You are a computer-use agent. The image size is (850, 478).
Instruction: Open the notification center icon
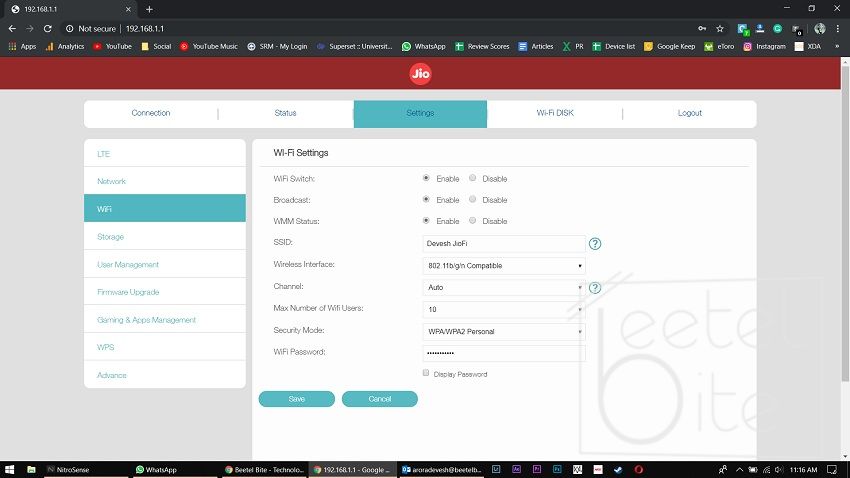pos(832,469)
